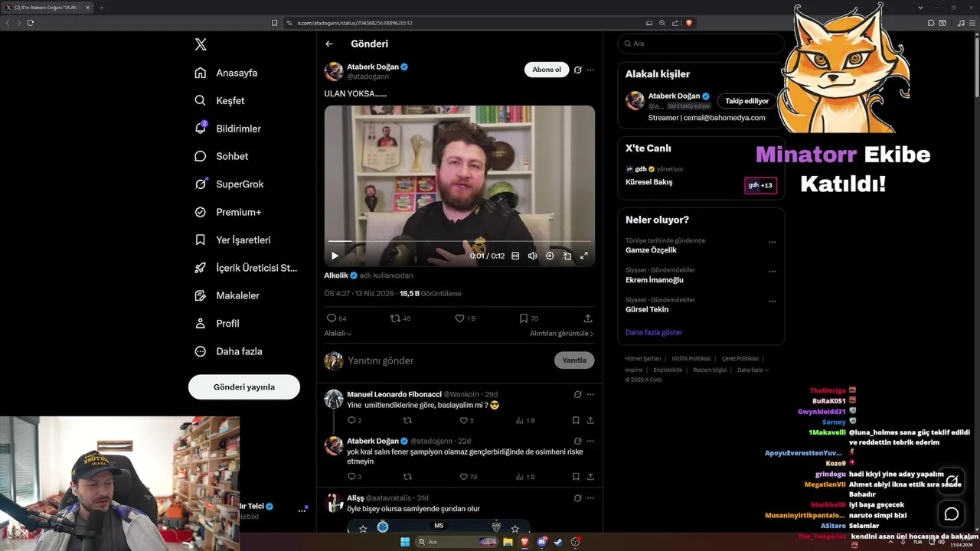Open the three-dot menu of Ataberk Doğan's post
This screenshot has width=980, height=551.
point(590,70)
